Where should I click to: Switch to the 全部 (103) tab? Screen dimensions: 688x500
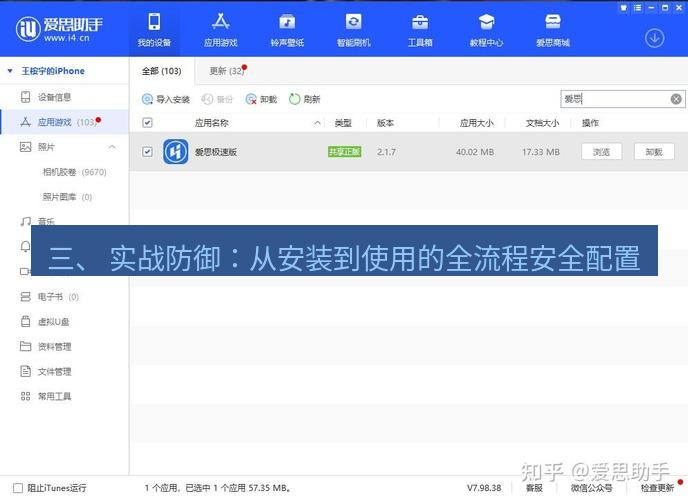[x=161, y=71]
